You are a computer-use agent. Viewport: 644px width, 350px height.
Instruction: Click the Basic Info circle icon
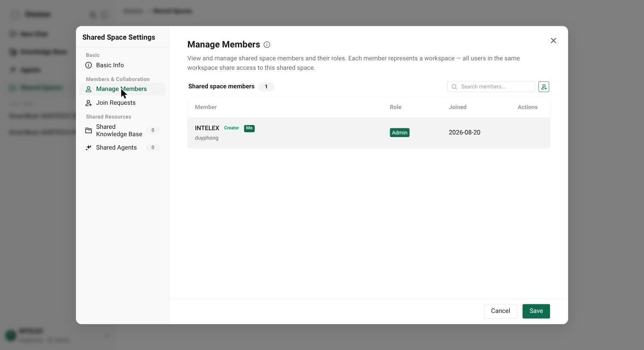click(x=88, y=65)
